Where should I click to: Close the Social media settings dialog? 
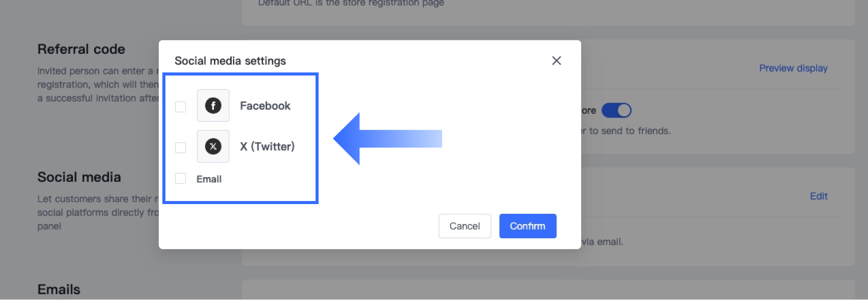557,61
